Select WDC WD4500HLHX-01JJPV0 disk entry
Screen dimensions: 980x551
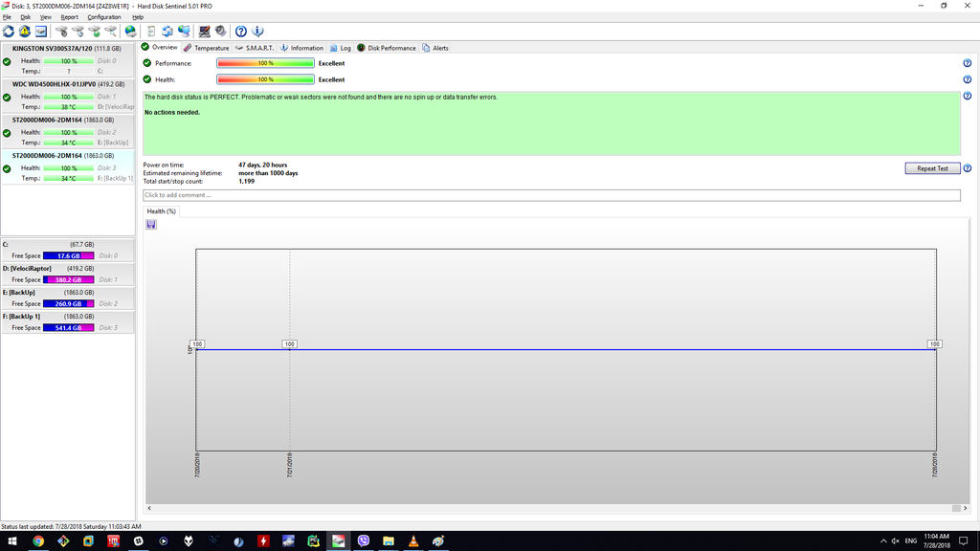pyautogui.click(x=68, y=95)
